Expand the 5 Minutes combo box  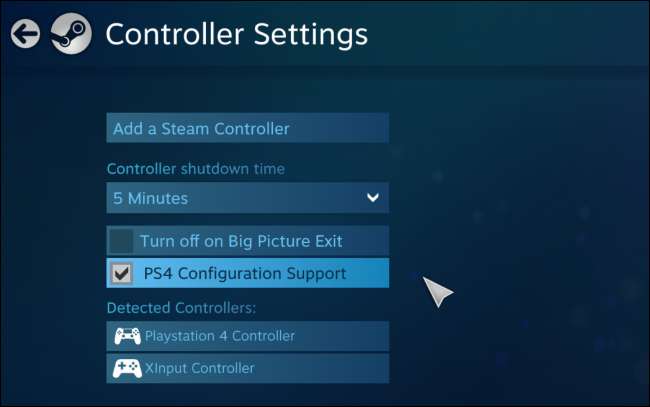(247, 198)
